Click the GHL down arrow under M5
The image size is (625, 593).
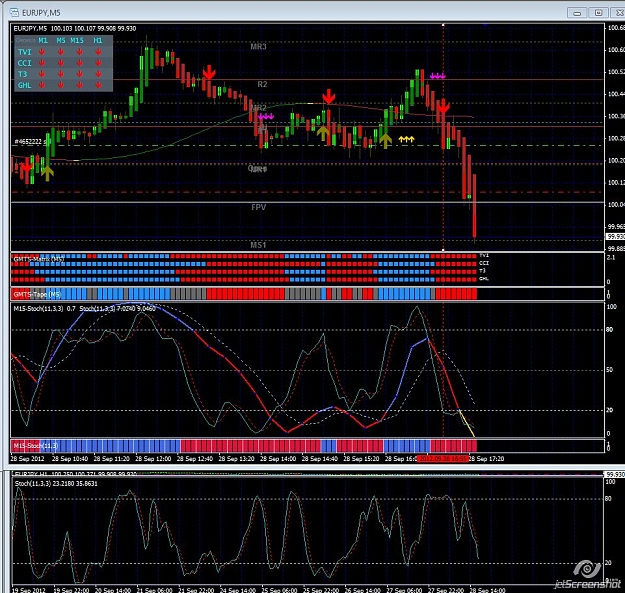61,85
